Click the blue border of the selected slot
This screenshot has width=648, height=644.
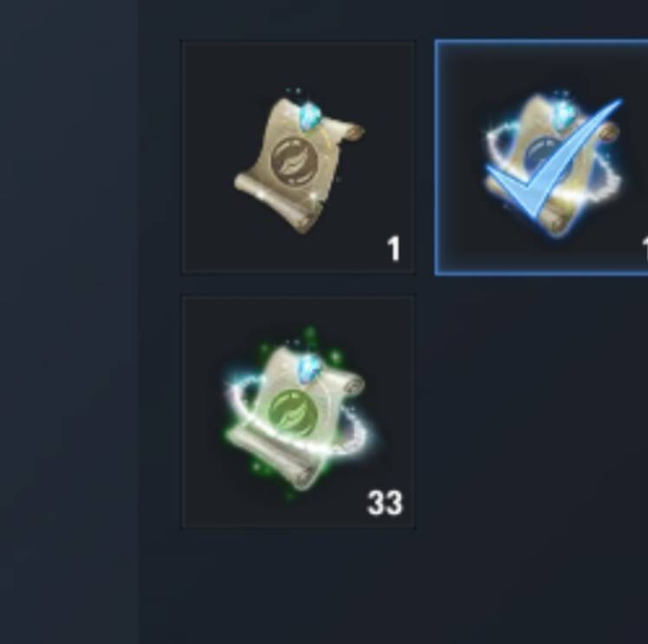(541, 42)
